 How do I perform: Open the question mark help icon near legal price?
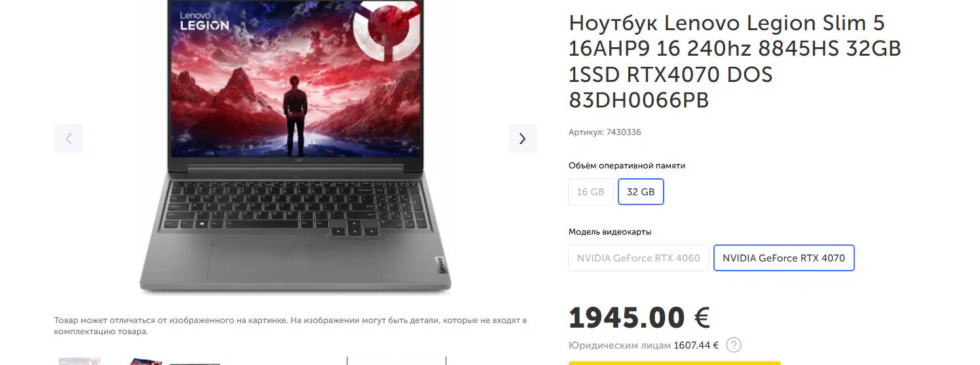[x=734, y=345]
